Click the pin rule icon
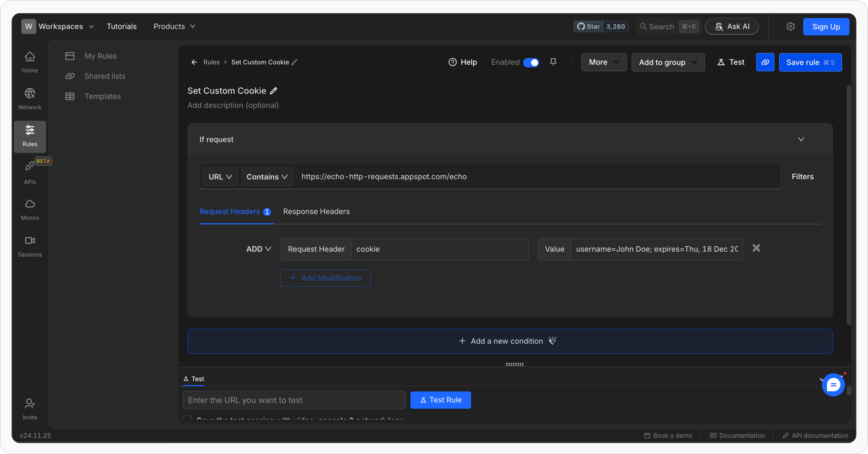The image size is (868, 454). (553, 62)
